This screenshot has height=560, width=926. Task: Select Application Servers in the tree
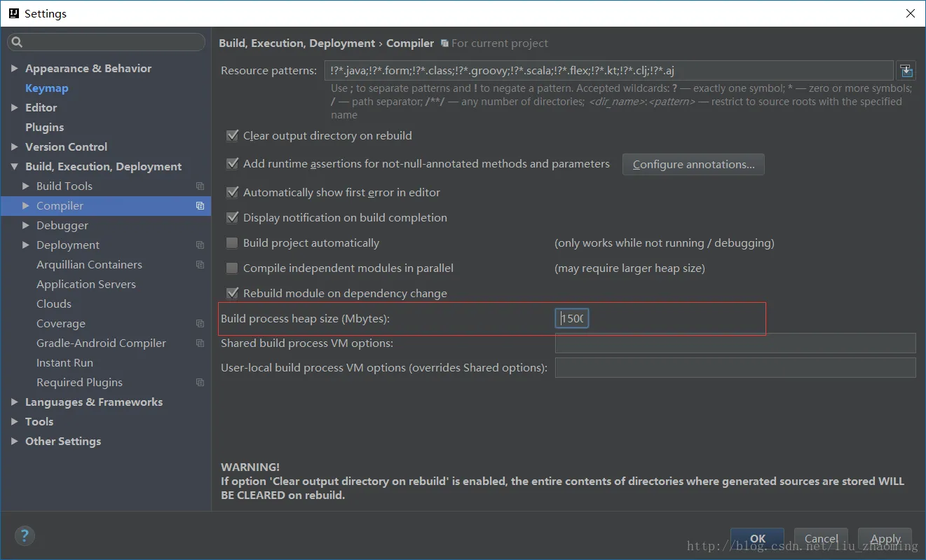tap(86, 285)
